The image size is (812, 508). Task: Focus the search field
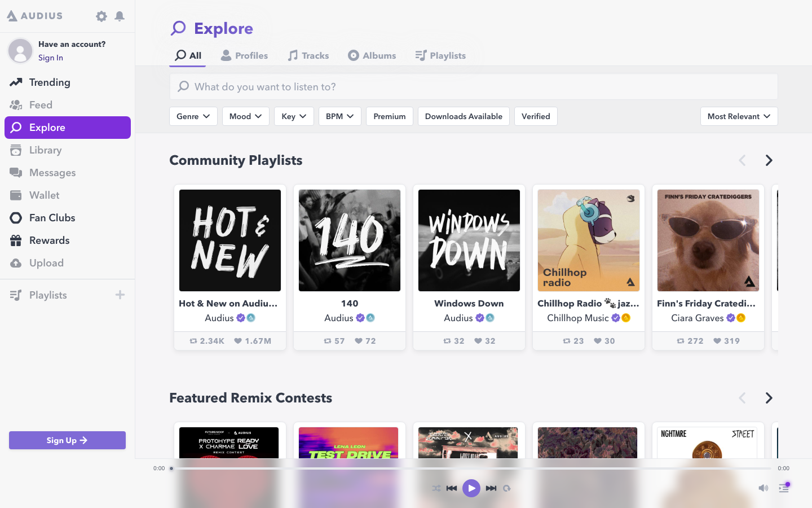tap(474, 86)
